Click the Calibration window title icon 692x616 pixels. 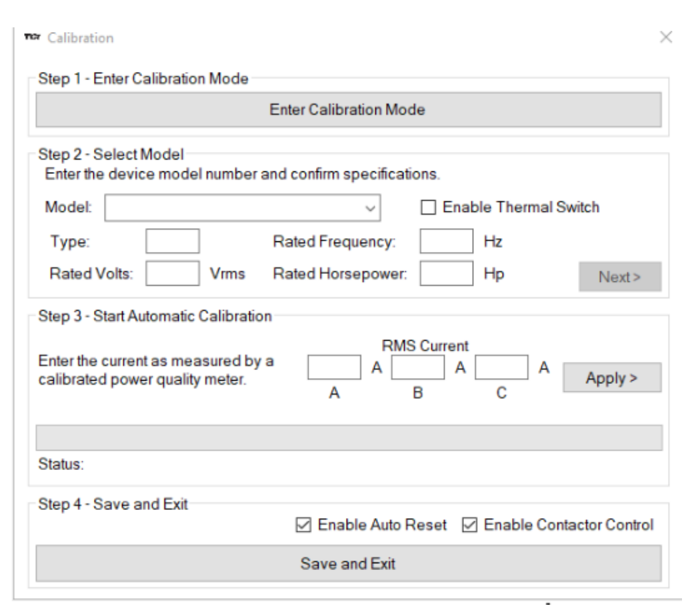(x=32, y=37)
